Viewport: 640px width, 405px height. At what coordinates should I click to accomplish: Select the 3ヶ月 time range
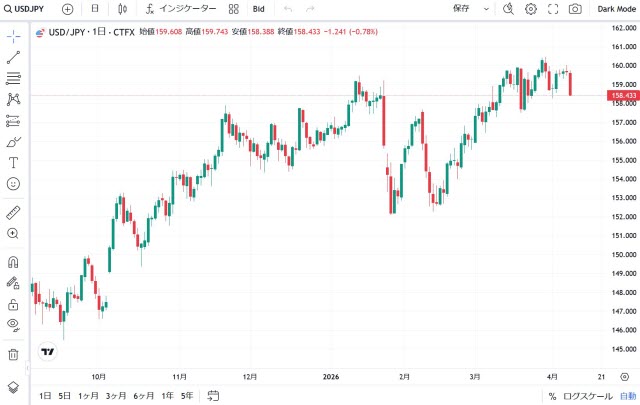point(116,396)
